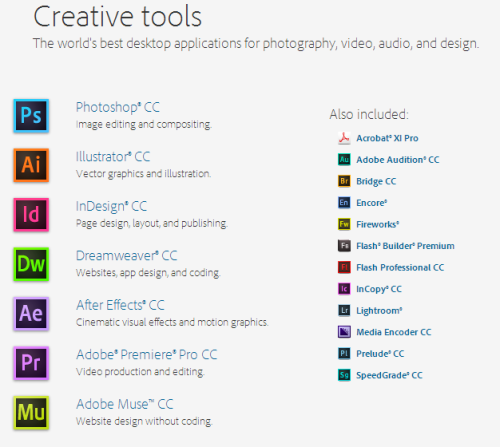Click the Prelude Pl icon
The width and height of the screenshot is (500, 447).
click(344, 353)
